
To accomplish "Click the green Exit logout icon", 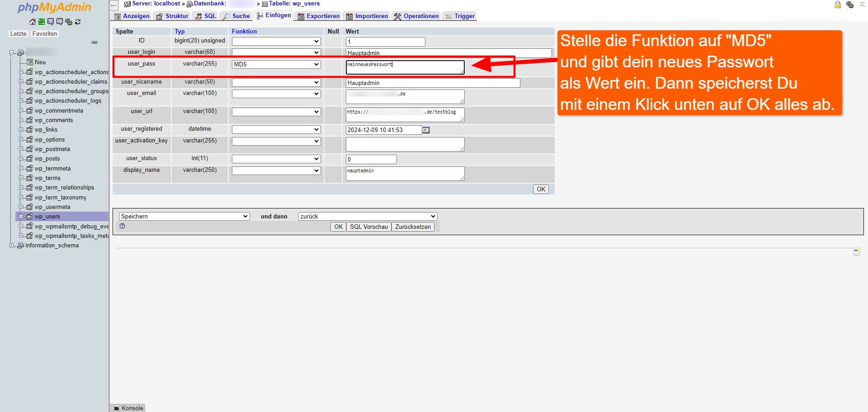I will point(42,22).
